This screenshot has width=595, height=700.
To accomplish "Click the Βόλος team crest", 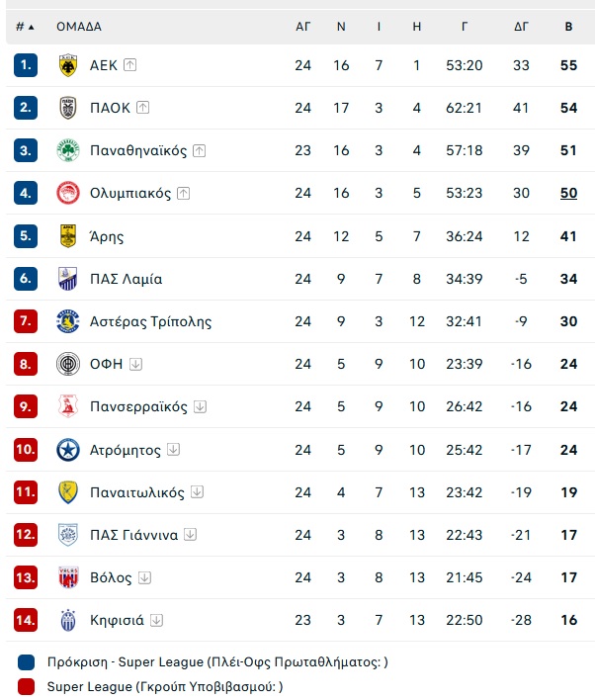I will (x=68, y=577).
